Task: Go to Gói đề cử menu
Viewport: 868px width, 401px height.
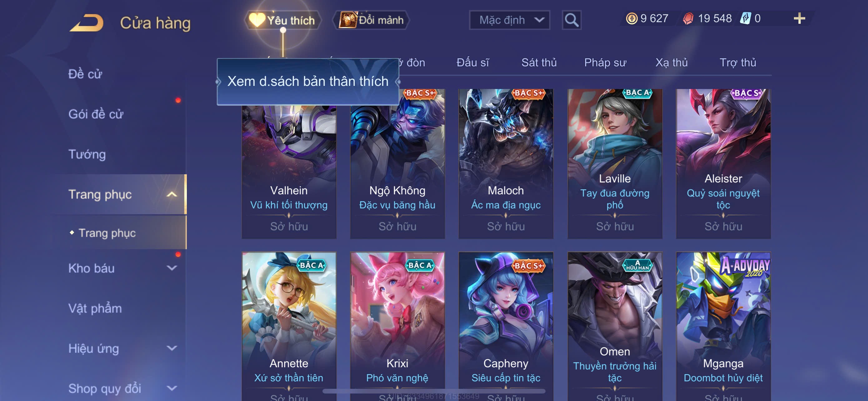Action: [96, 115]
